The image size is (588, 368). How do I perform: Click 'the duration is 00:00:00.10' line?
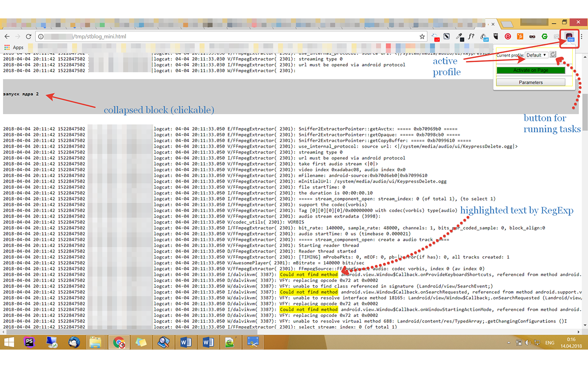click(x=336, y=193)
